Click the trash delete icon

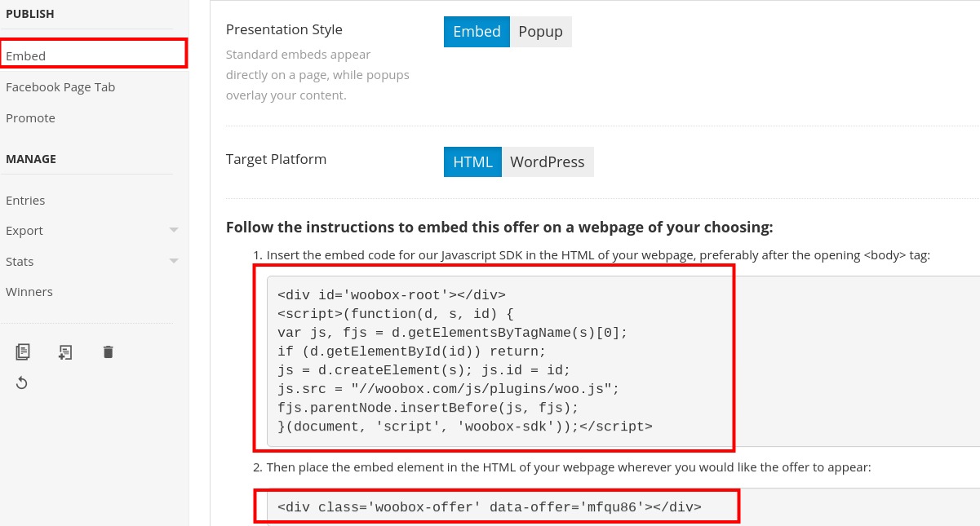pyautogui.click(x=109, y=351)
